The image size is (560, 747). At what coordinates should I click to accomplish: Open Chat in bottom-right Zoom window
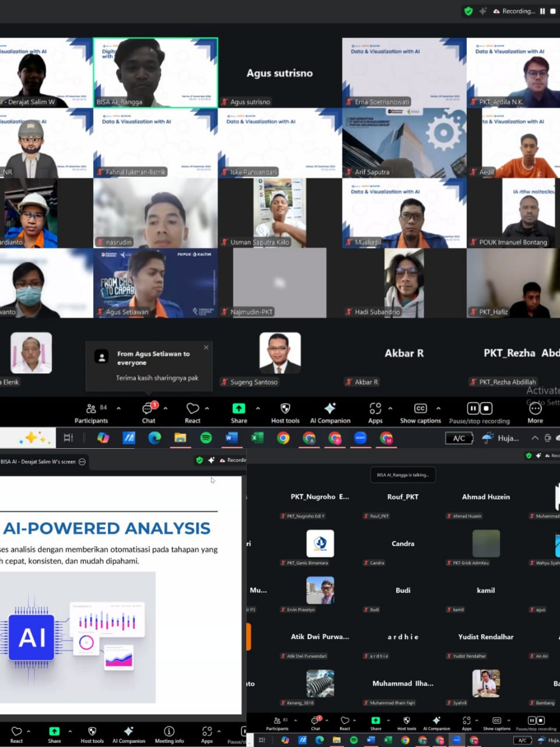(x=316, y=724)
